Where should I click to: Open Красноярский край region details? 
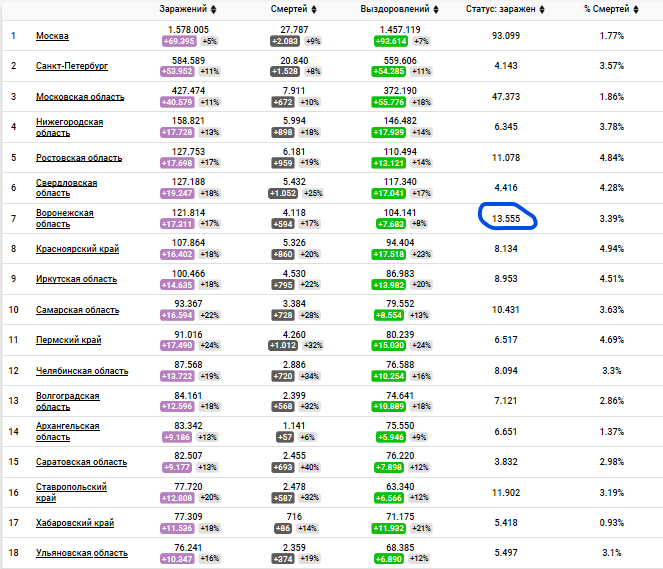77,249
